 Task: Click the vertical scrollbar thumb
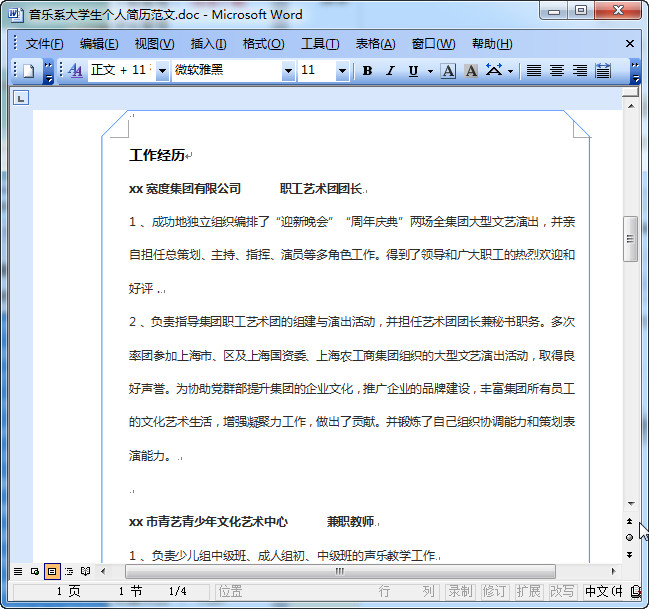coord(630,239)
